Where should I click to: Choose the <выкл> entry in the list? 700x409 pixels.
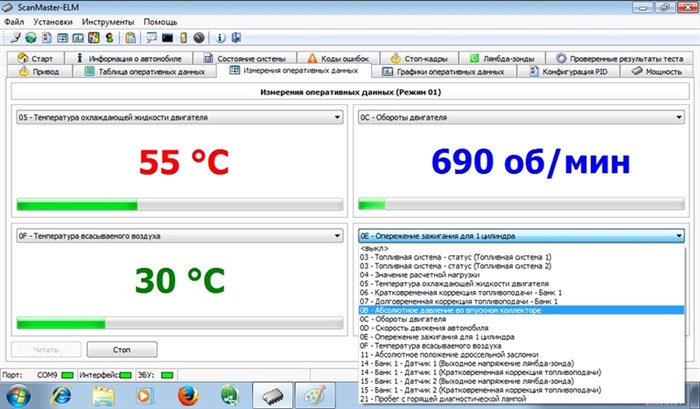tap(375, 249)
